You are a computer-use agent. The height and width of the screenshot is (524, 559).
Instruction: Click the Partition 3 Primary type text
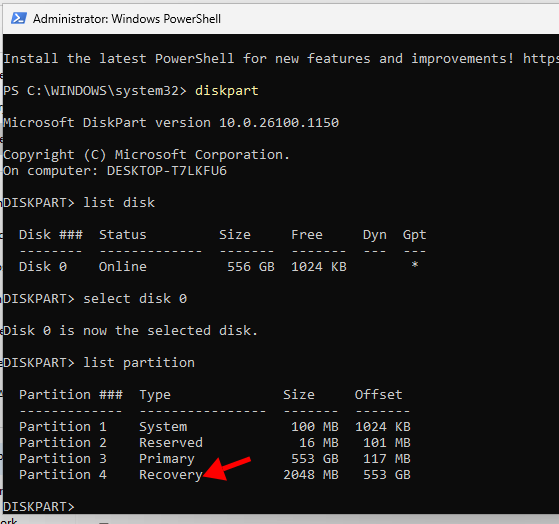tap(166, 459)
